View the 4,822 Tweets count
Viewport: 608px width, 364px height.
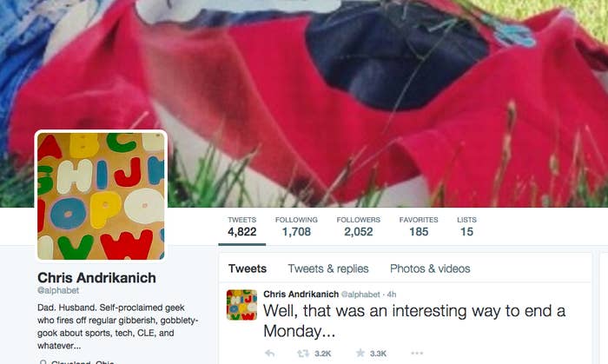tap(242, 227)
